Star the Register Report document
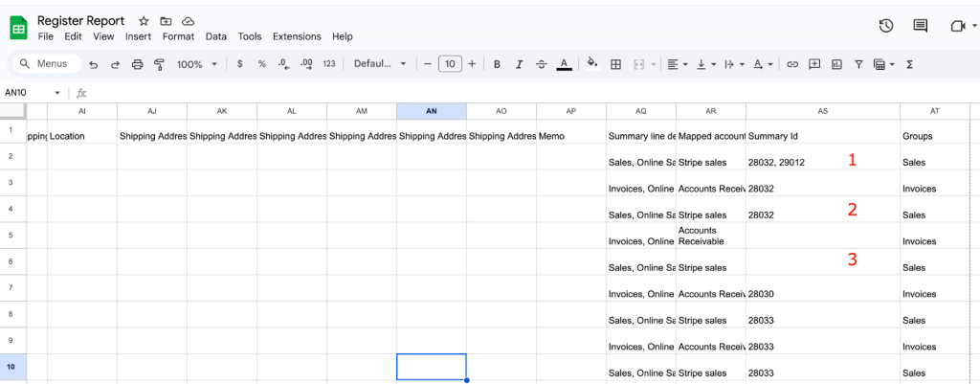 pyautogui.click(x=144, y=20)
